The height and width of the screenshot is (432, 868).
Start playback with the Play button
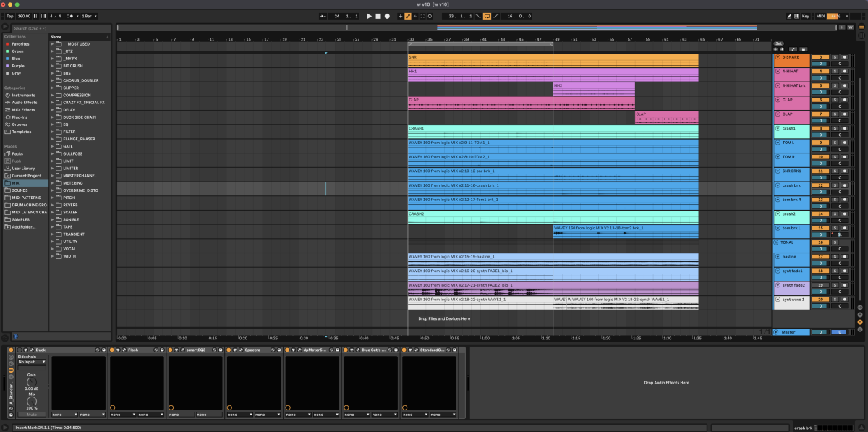pos(369,15)
